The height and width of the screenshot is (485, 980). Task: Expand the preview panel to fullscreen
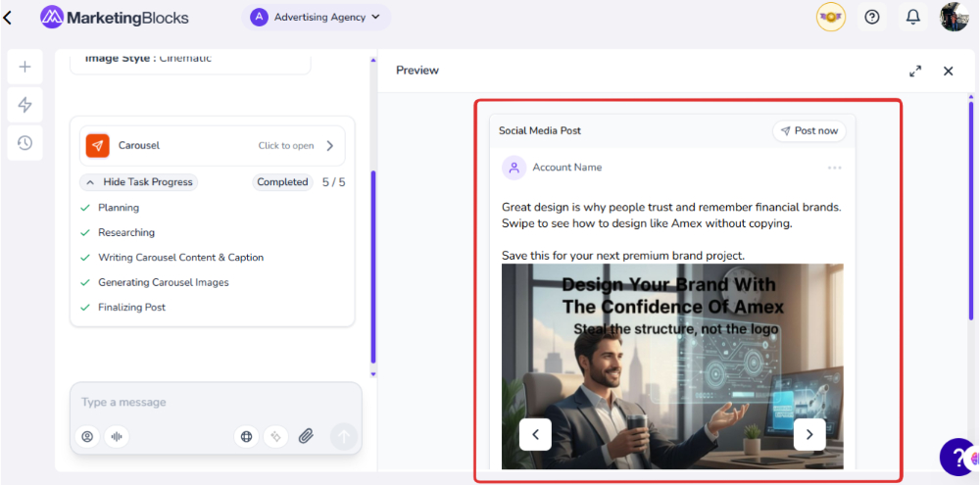coord(915,71)
